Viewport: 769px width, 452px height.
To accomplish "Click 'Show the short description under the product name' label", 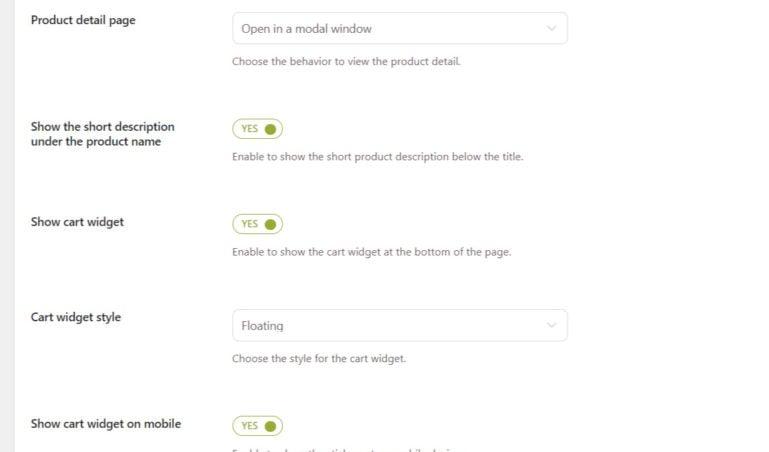I will 103,134.
